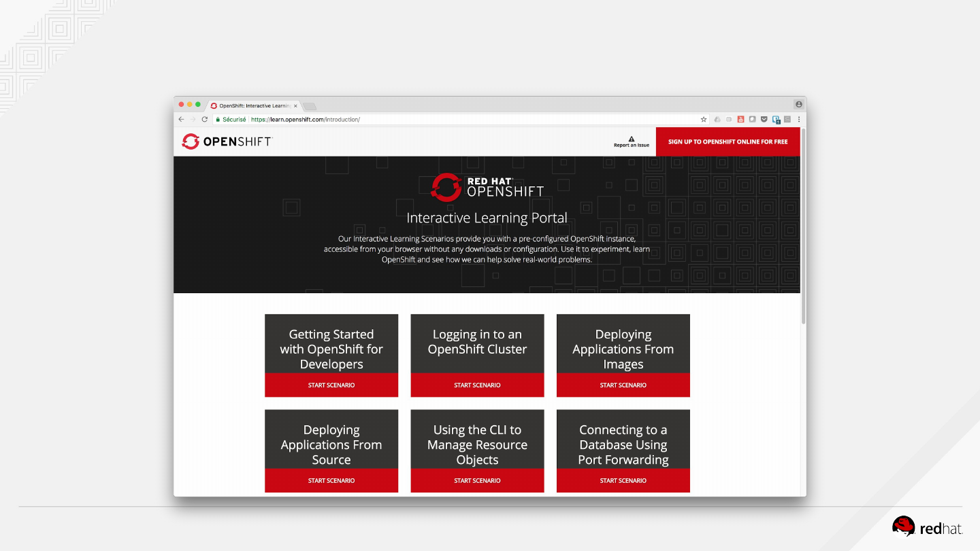
Task: Click the browser forward arrow
Action: pos(193,119)
